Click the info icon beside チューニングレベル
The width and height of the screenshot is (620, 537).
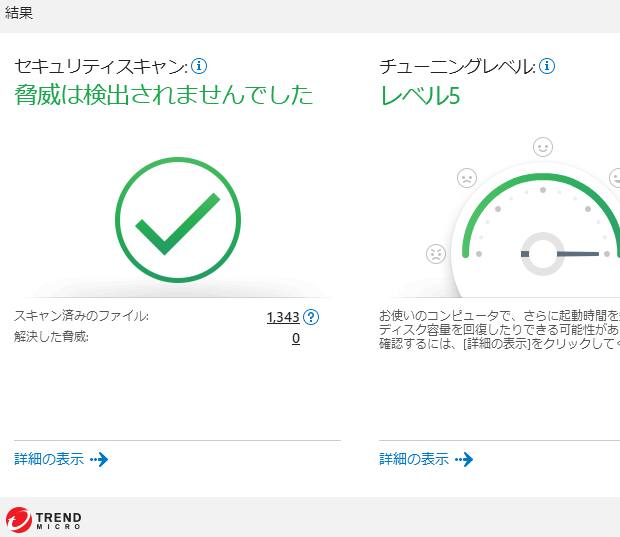click(547, 67)
